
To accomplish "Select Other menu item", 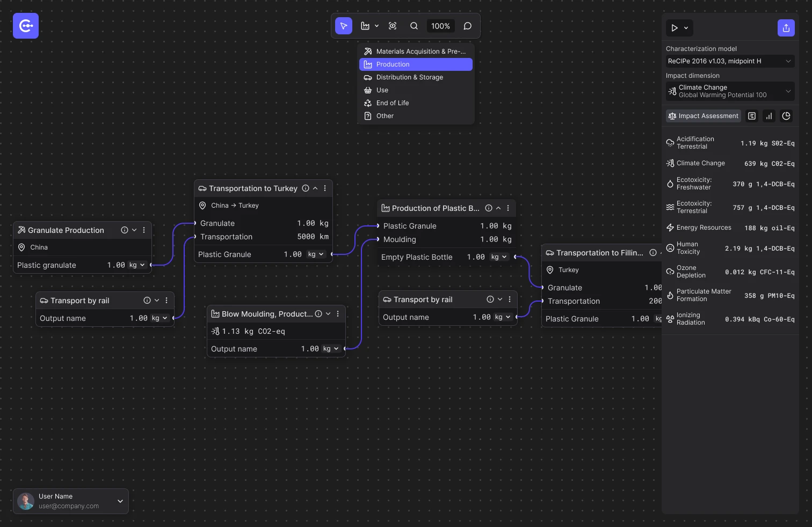I will 416,116.
